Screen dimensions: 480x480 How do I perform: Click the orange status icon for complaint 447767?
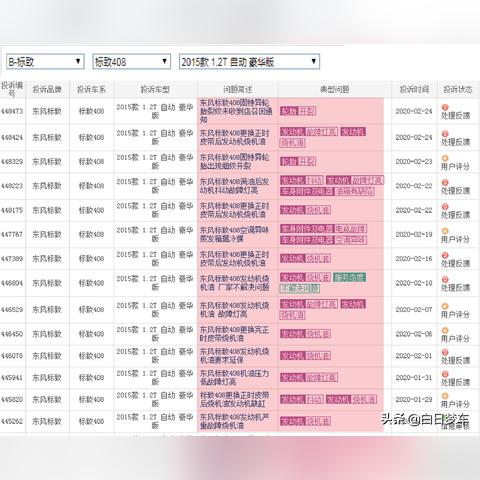(445, 231)
